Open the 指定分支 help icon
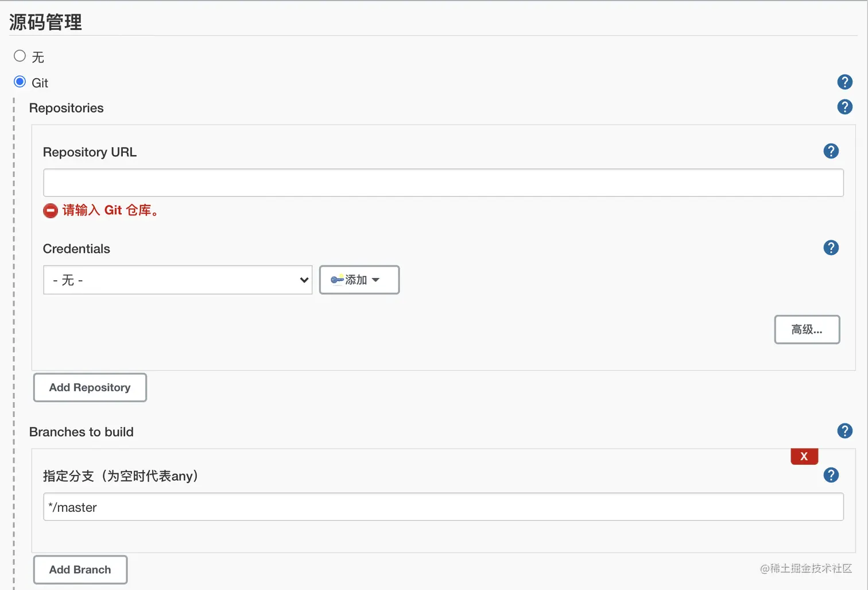 pos(831,475)
